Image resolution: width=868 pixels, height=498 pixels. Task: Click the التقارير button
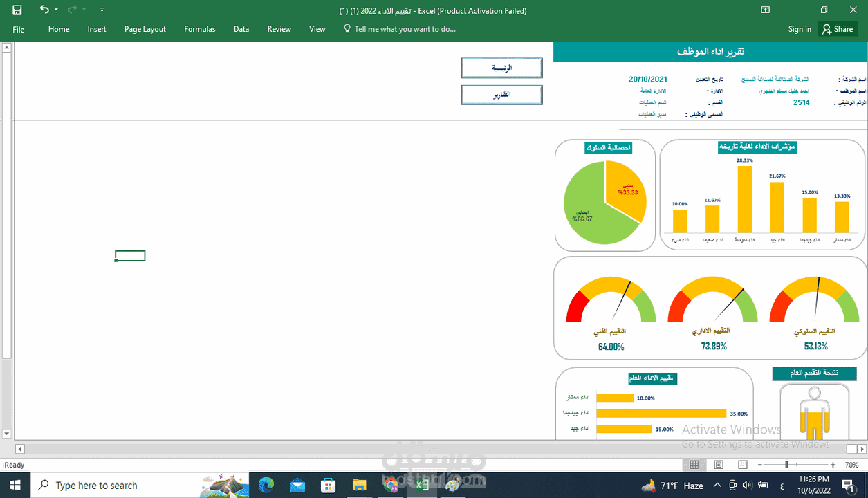501,95
